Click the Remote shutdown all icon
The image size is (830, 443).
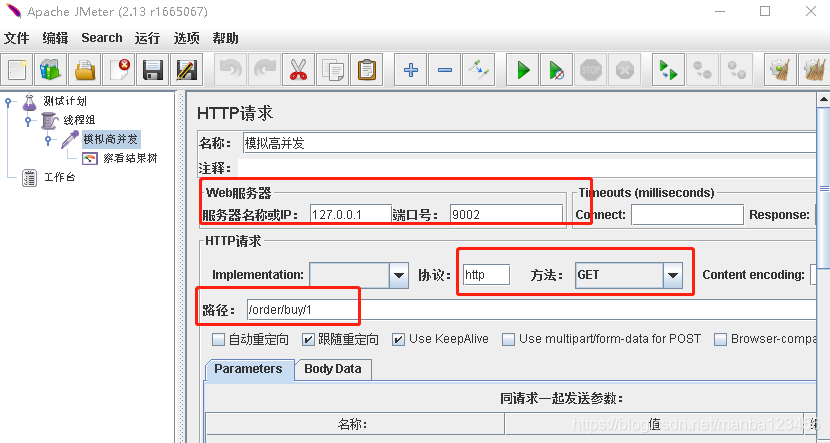(737, 70)
